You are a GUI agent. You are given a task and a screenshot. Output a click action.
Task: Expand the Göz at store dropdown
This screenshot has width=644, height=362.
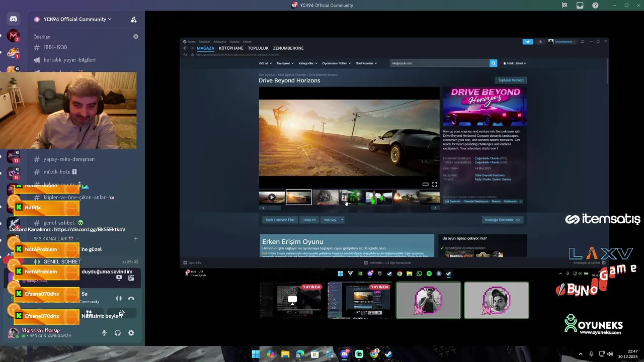pos(265,63)
